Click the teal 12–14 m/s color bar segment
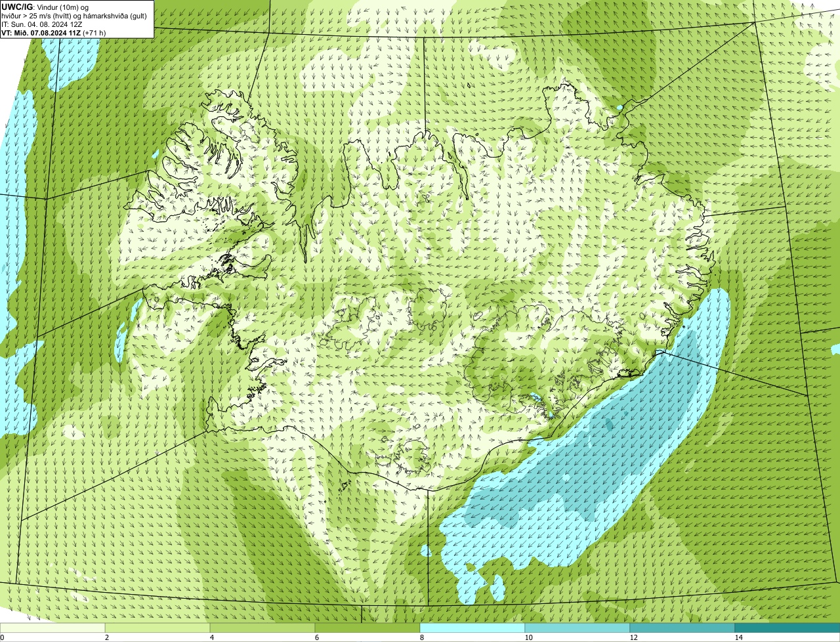840x642 pixels. (x=682, y=628)
